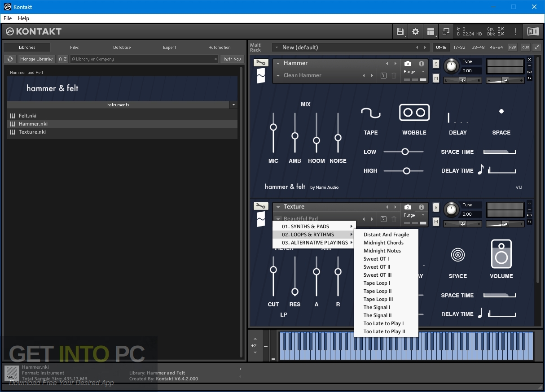Open Hammer instrument name dropdown arrow

278,64
